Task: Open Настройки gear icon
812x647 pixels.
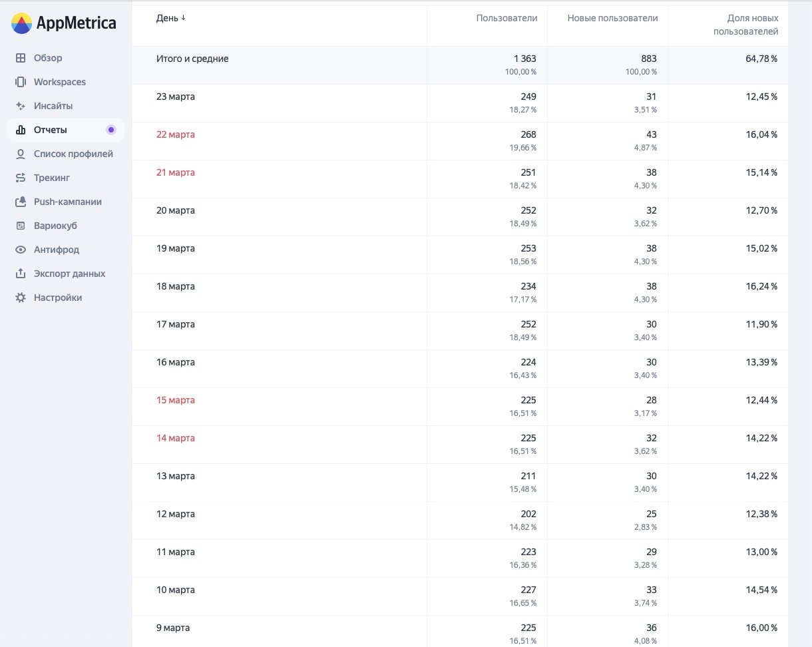Action: pyautogui.click(x=21, y=298)
